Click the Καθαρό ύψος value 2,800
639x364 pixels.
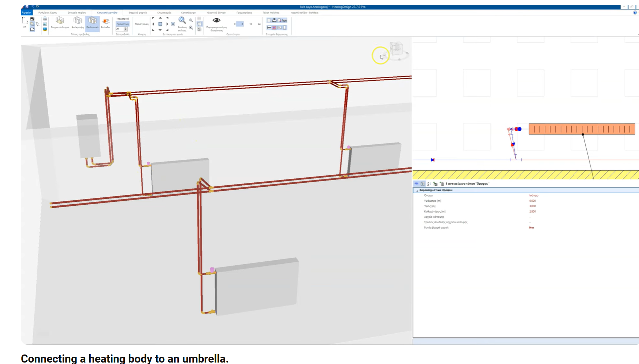tap(533, 212)
